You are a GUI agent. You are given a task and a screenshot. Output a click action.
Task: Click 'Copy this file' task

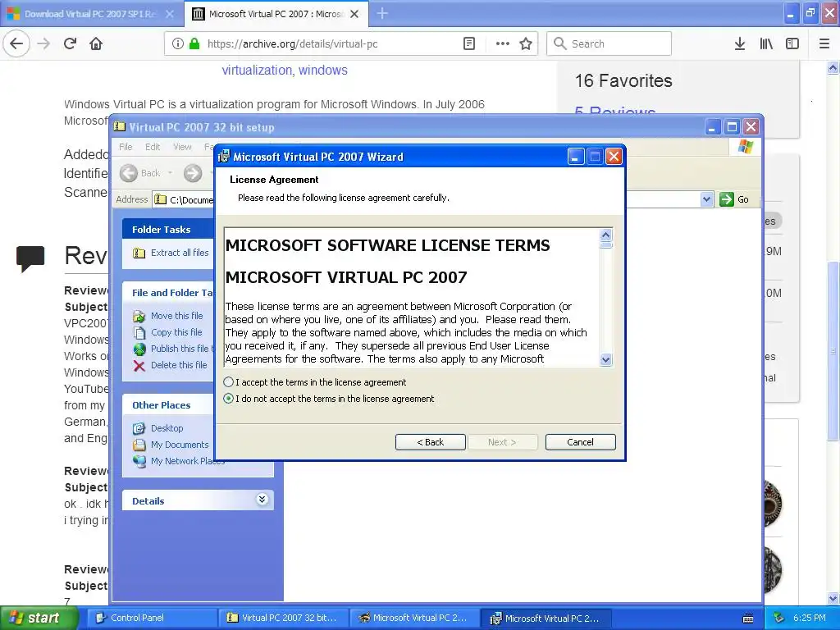tap(176, 332)
